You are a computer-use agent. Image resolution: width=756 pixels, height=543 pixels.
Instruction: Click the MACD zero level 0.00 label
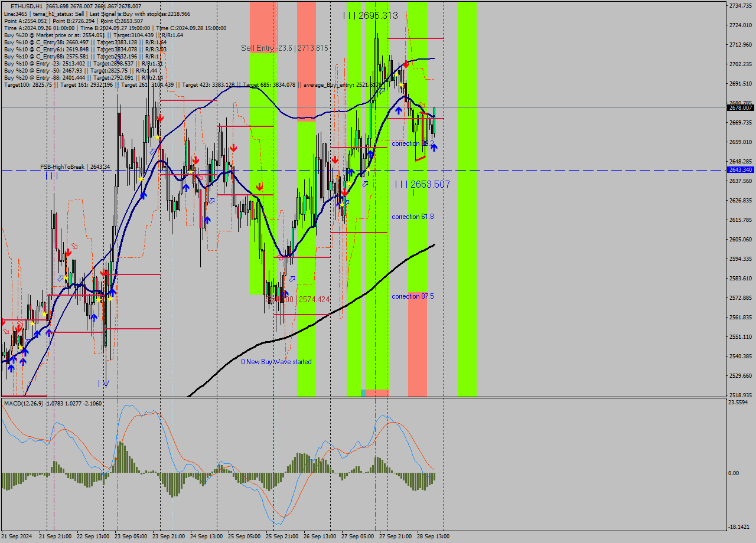pos(734,473)
